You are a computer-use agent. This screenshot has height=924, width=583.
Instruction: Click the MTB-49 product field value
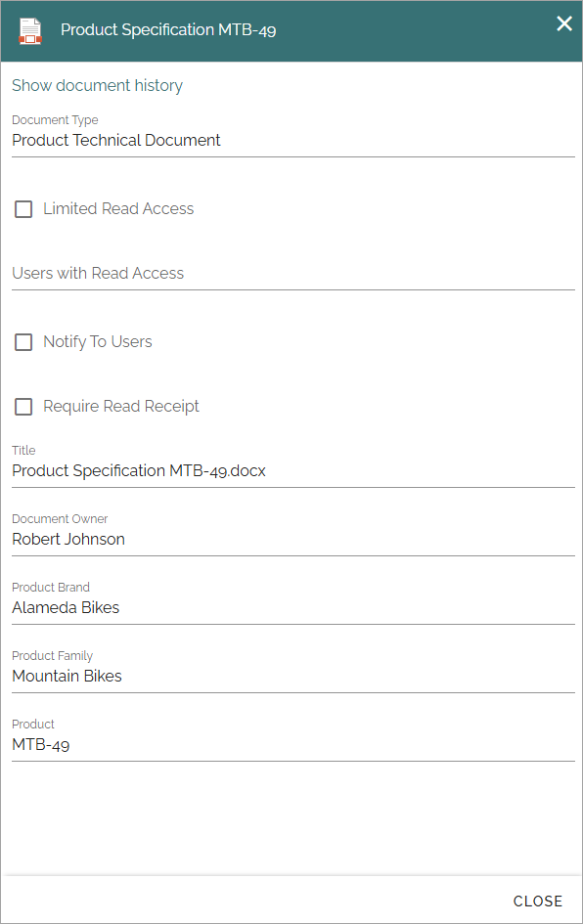click(x=41, y=744)
